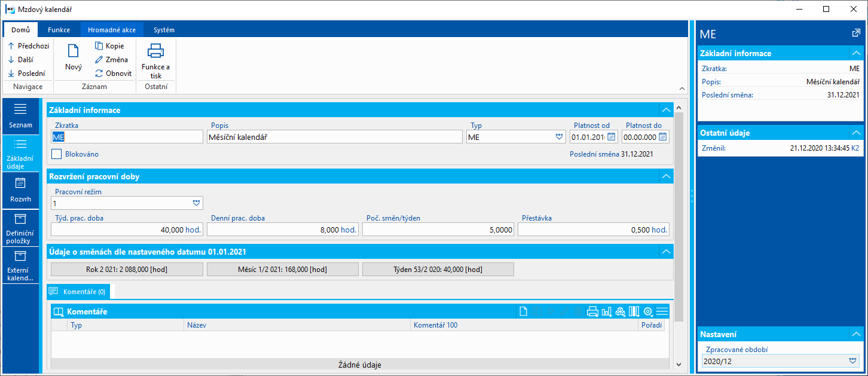Collapse Základní informace in right panel

856,53
